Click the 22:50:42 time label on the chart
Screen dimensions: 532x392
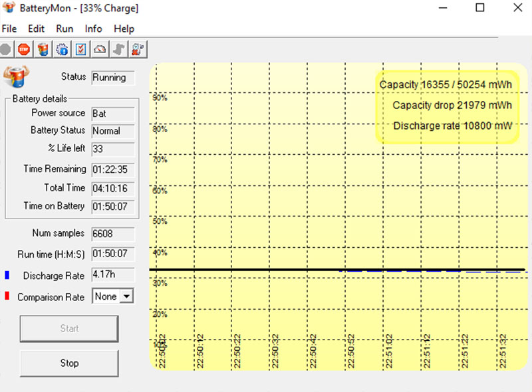[x=313, y=351]
